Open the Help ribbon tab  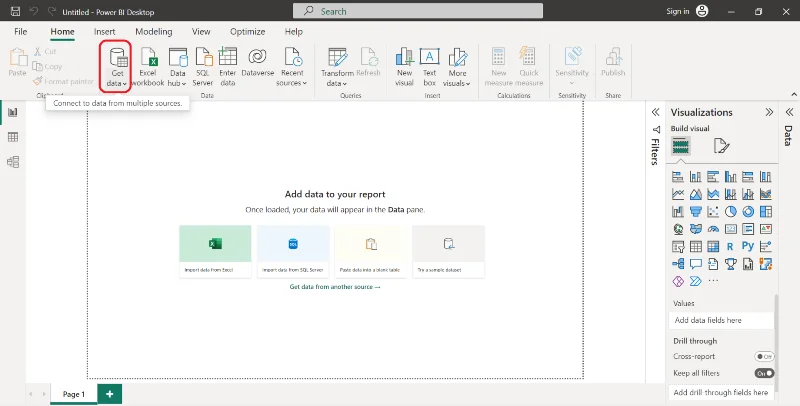pos(293,32)
